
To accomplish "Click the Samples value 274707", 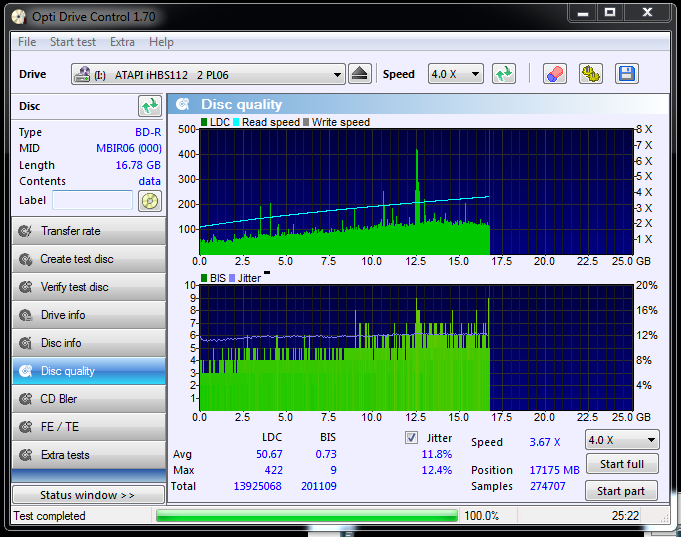I will click(x=548, y=486).
